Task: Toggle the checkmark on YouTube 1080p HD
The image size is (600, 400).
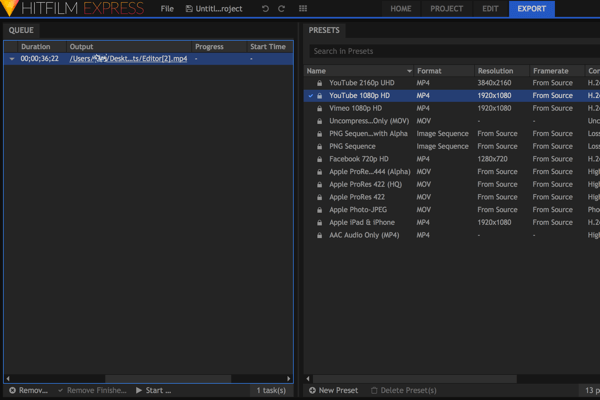Action: 310,96
